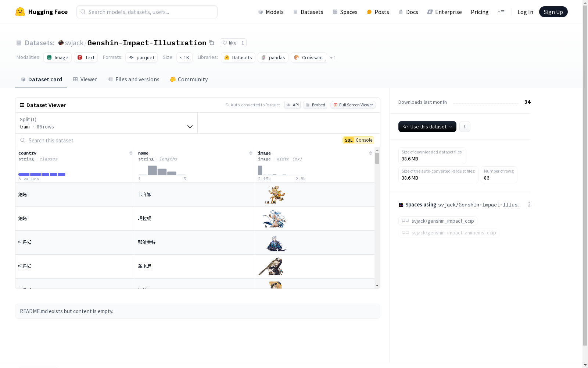Select the parquet format tag
Viewport: 588px width, 368px height.
tap(141, 57)
